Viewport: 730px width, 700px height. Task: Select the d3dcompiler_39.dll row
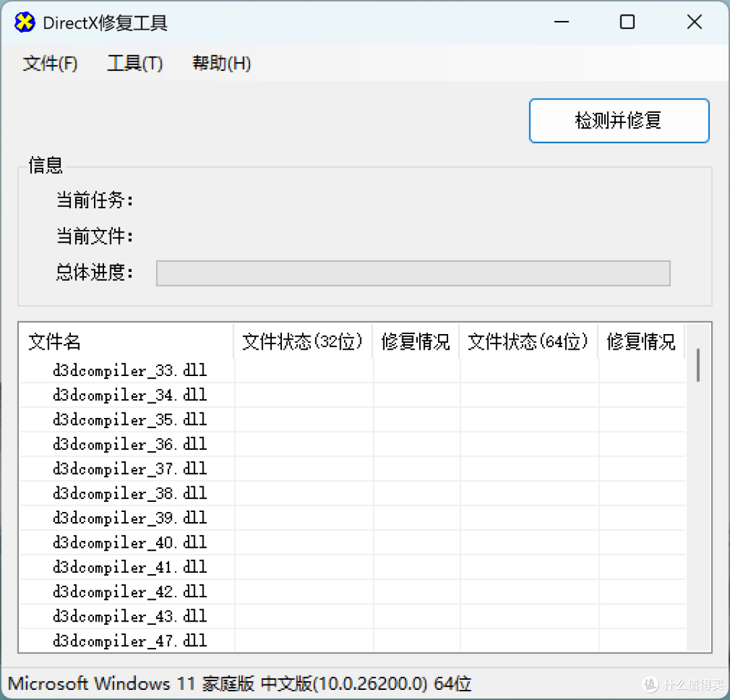point(352,518)
